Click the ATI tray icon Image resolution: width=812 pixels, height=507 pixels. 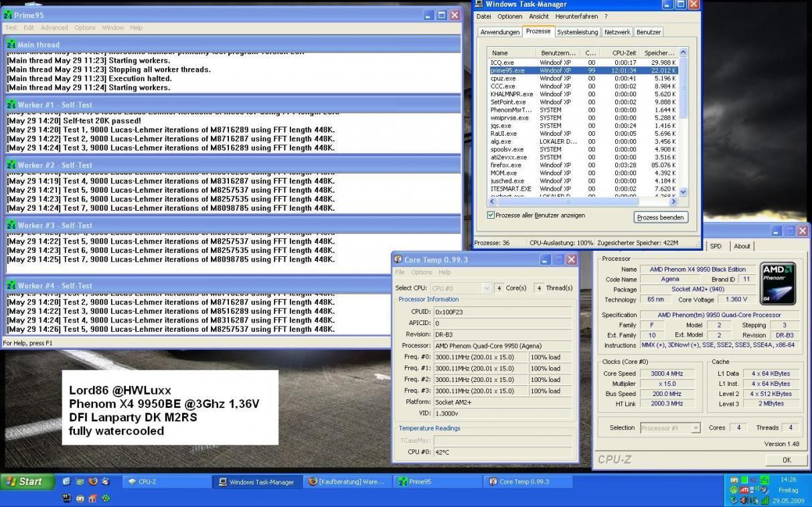(744, 490)
